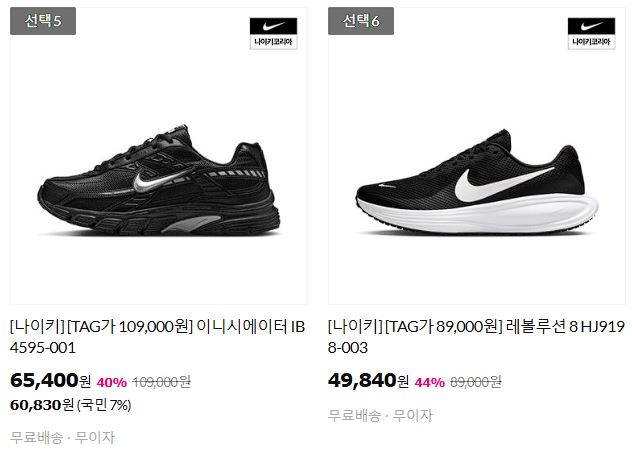Open the black and white Revolution 8 shoe image
The image size is (632, 453).
pyautogui.click(x=477, y=182)
